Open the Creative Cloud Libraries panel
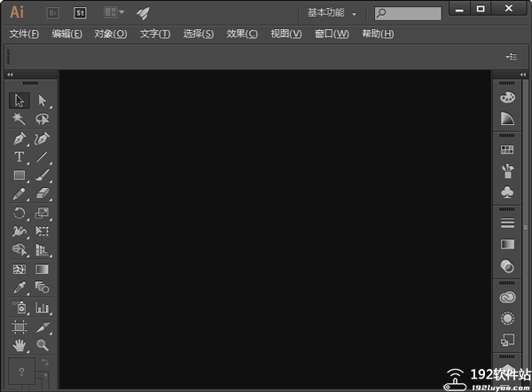 (507, 297)
